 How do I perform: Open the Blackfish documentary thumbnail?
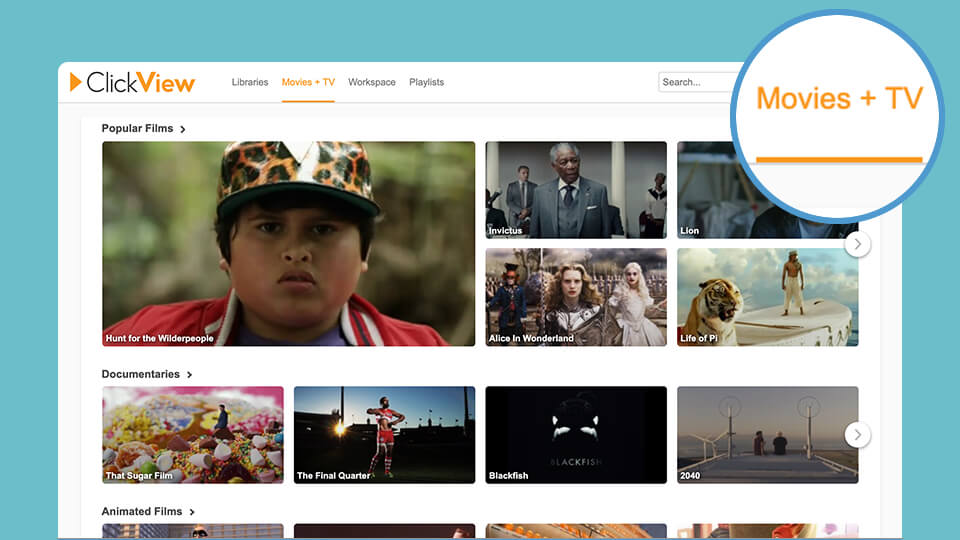pyautogui.click(x=575, y=434)
